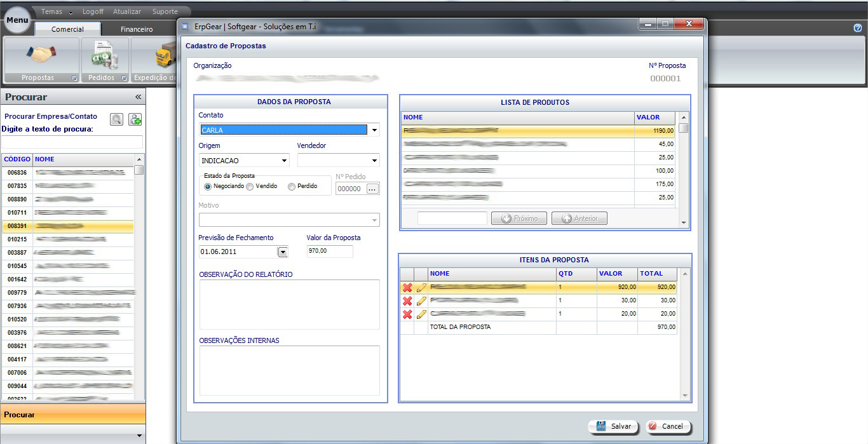The image size is (868, 444).
Task: Select the Negociando radio button
Action: coord(208,187)
